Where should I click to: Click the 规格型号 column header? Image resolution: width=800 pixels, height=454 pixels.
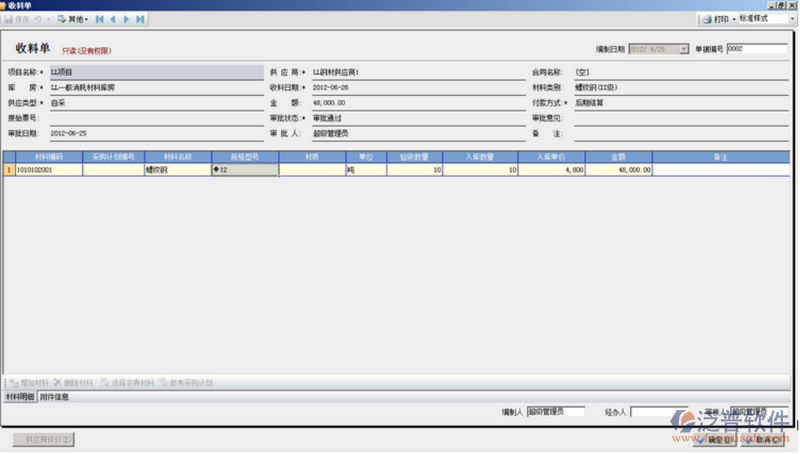pos(245,157)
